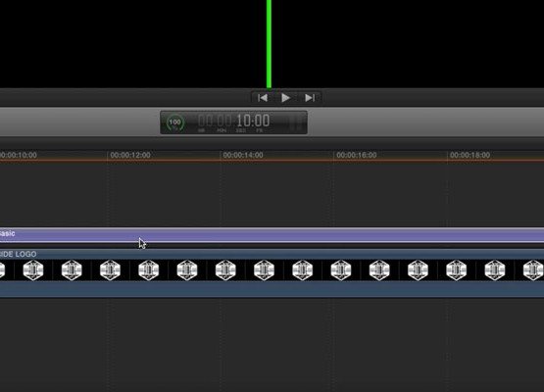Move the playhead to 00:00:16:00 on the ruler
Screen dimensions: 544x392
pyautogui.click(x=357, y=155)
